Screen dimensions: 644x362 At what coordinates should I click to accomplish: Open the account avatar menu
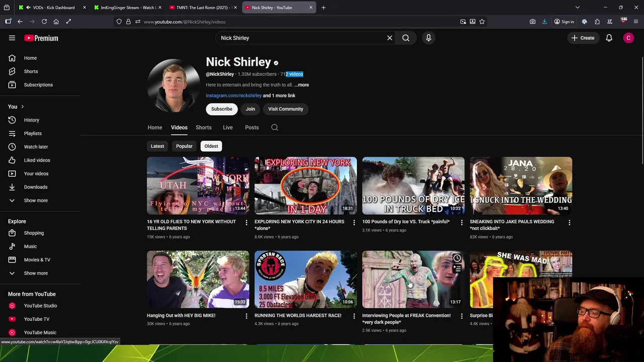628,38
